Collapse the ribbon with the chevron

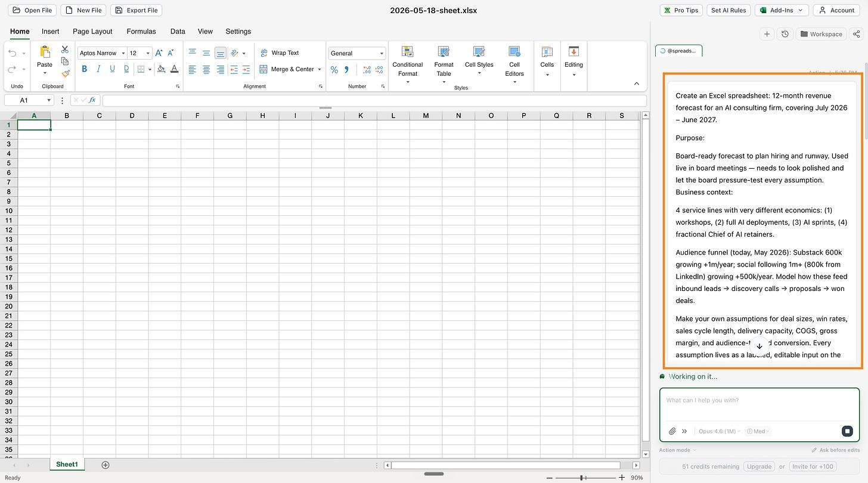pos(636,83)
